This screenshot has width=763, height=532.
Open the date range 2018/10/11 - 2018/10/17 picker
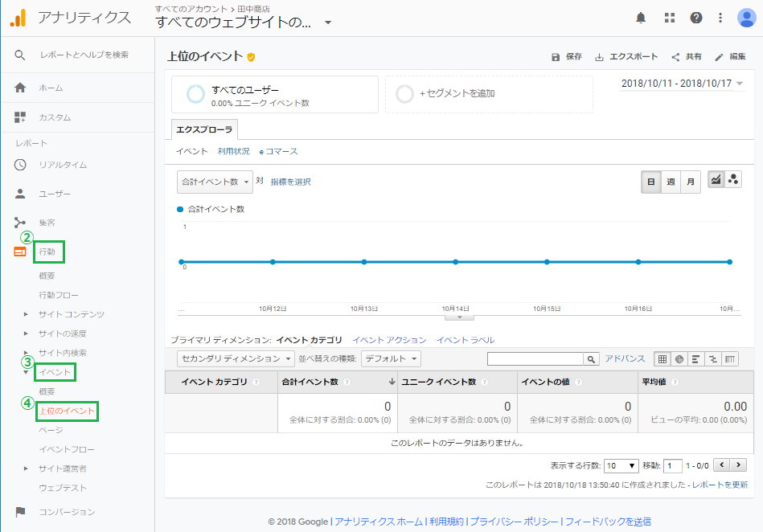coord(682,83)
